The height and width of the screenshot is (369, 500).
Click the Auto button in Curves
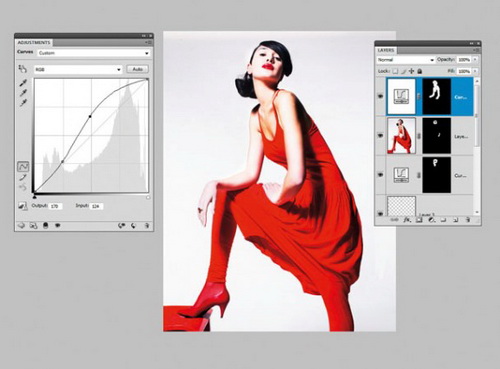coord(138,69)
